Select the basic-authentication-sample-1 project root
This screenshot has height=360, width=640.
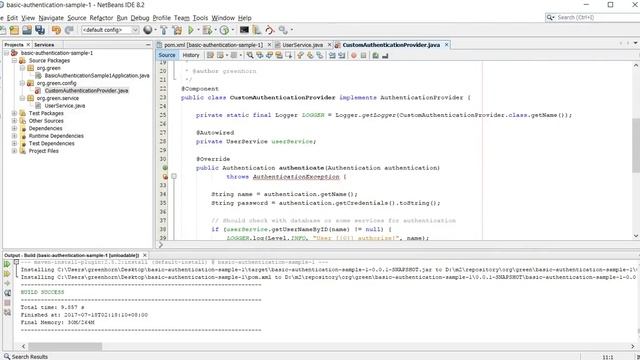tap(57, 53)
